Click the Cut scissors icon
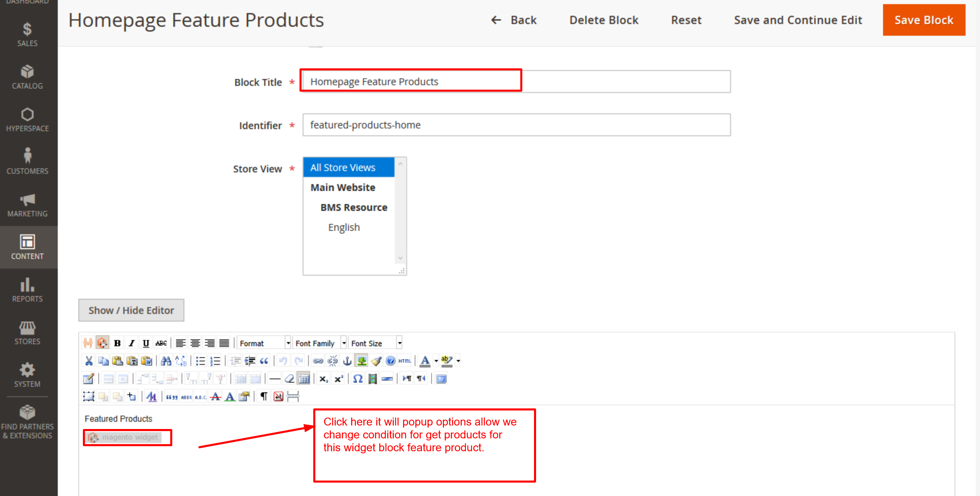This screenshot has height=496, width=980. tap(89, 361)
